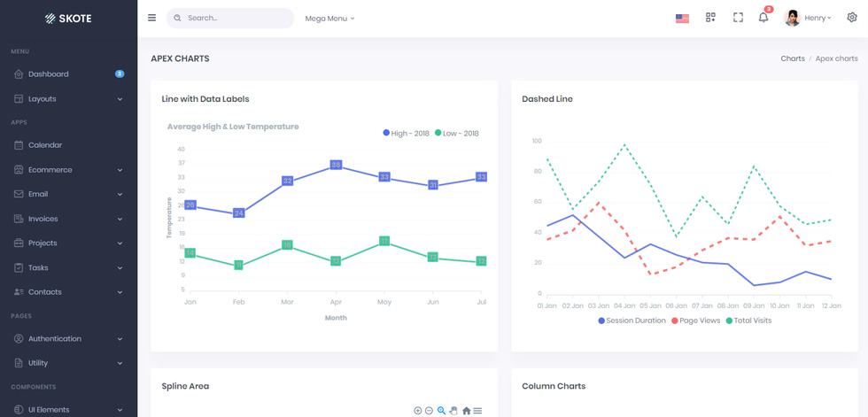
Task: Click Apex charts breadcrumb
Action: (x=836, y=58)
